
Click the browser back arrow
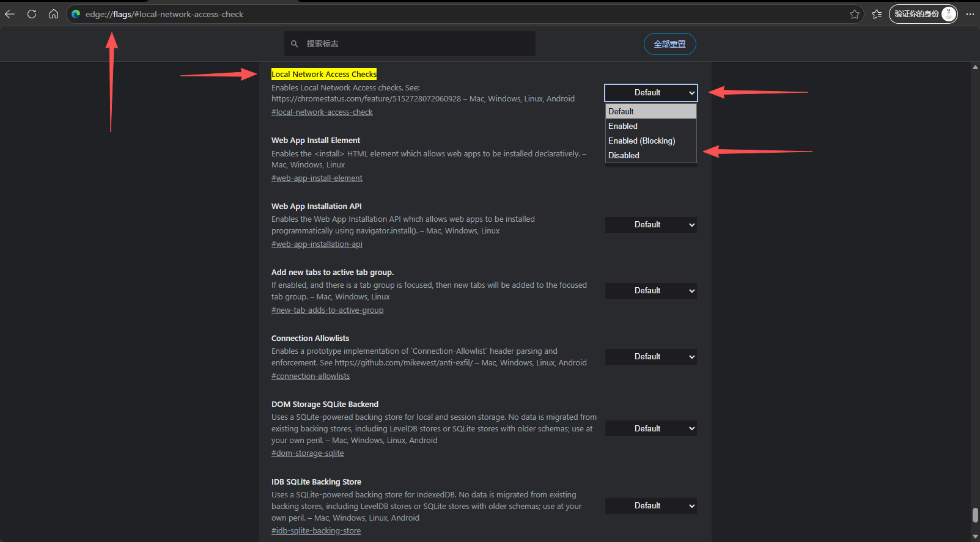(10, 14)
